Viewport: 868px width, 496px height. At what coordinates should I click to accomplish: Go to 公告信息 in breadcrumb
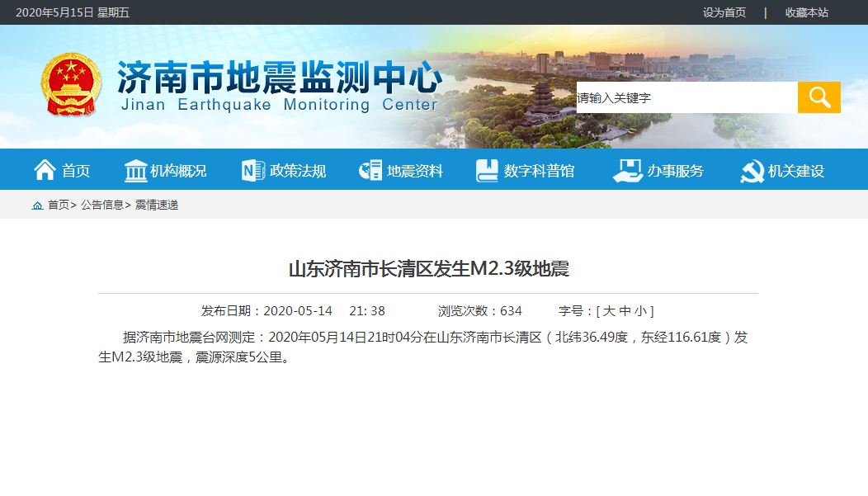[x=102, y=205]
